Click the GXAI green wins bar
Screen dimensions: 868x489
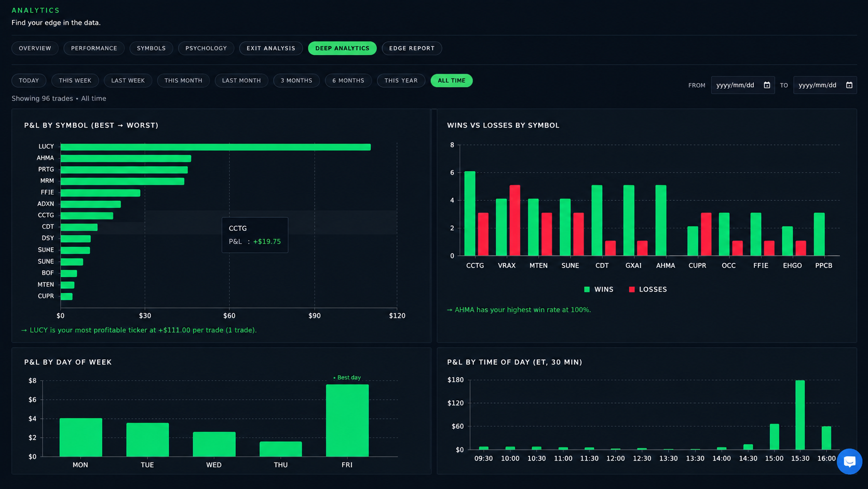[x=629, y=220]
